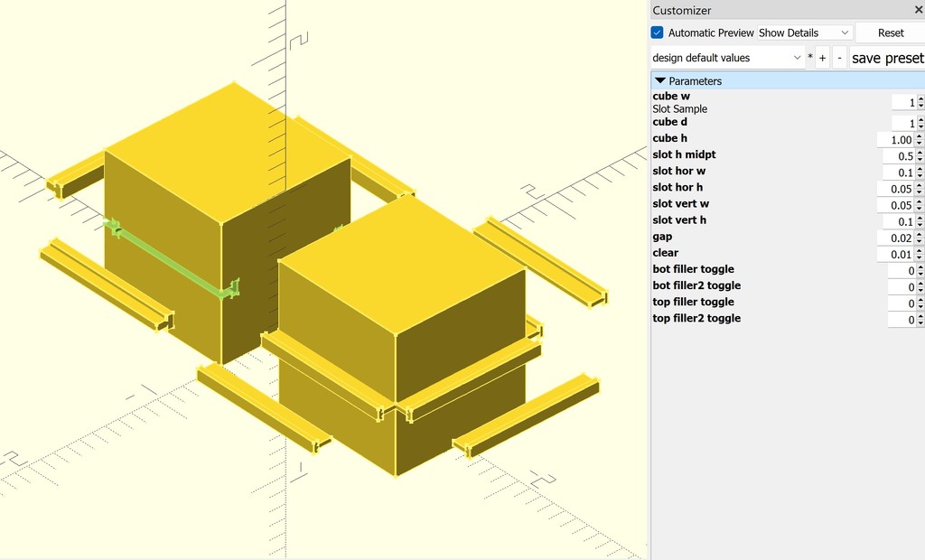
Task: Add a new preset with the plus icon
Action: 822,57
